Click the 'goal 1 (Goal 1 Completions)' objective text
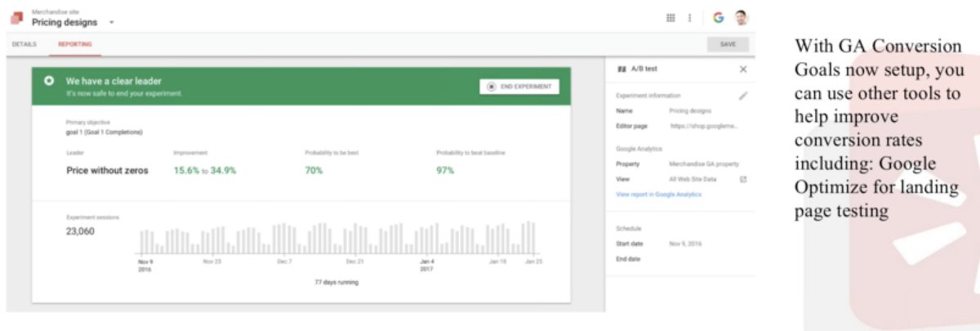The image size is (980, 331). 105,132
